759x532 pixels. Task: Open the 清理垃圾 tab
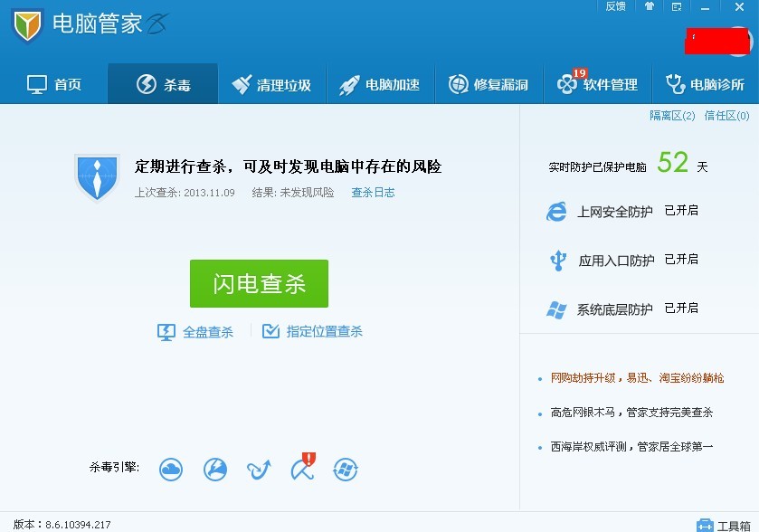click(x=272, y=84)
